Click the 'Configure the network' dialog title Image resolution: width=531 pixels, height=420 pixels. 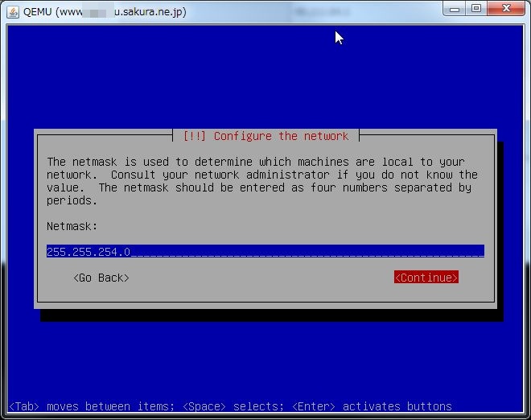tap(265, 136)
